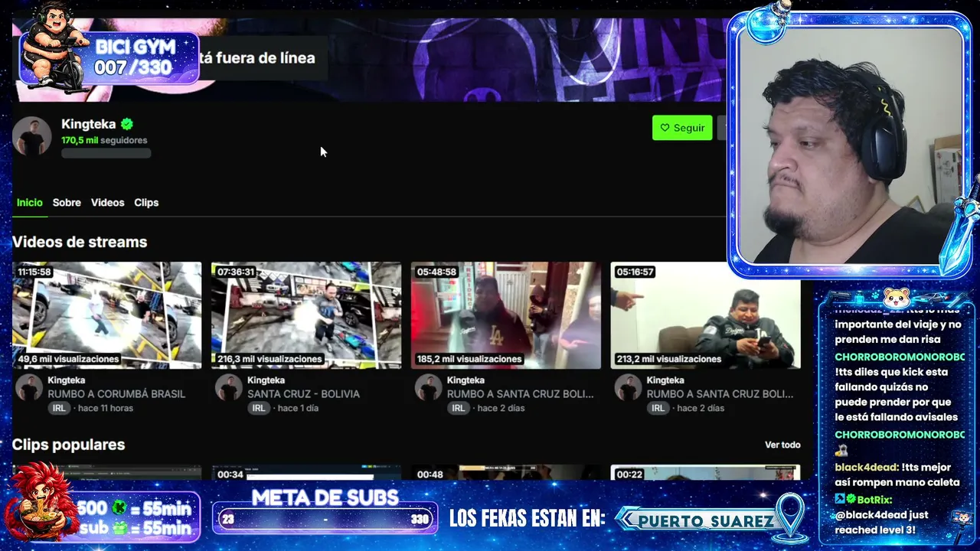Click Kingteka name under the 05:16:57 video
The height and width of the screenshot is (551, 980).
tap(666, 380)
